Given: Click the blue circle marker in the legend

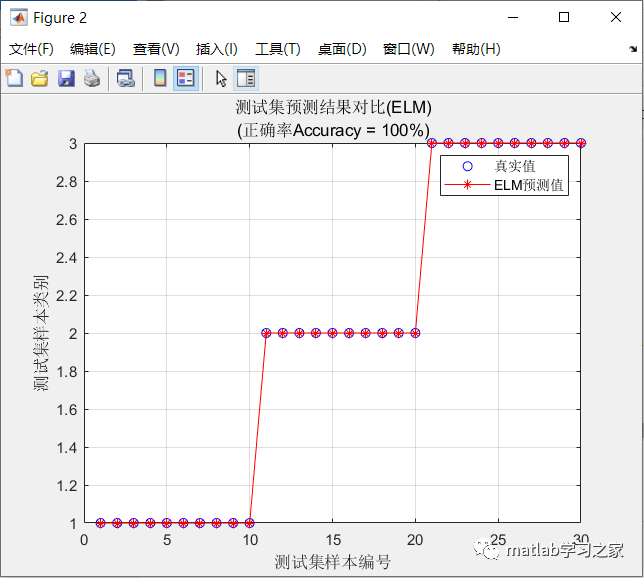Looking at the screenshot, I should tap(467, 166).
